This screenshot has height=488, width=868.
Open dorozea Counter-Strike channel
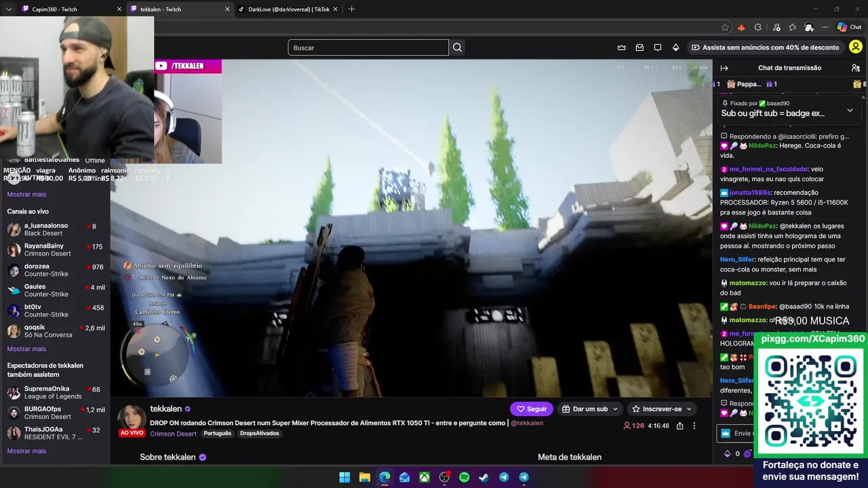[x=56, y=270]
